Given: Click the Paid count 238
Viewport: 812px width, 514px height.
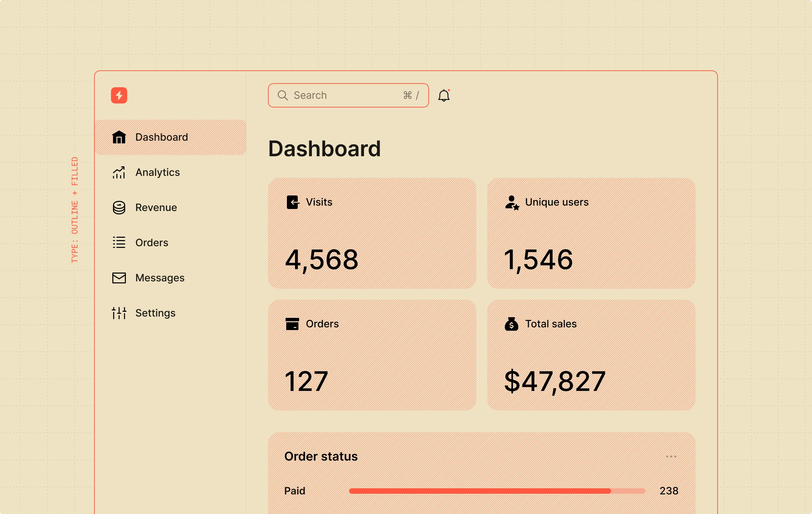Looking at the screenshot, I should pos(669,491).
